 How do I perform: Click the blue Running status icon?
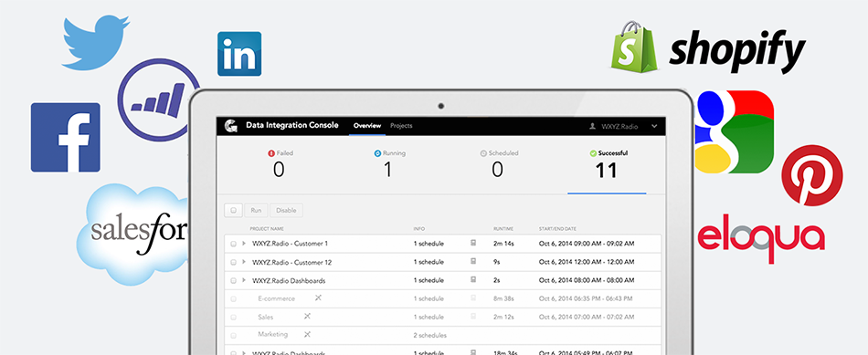(x=377, y=153)
